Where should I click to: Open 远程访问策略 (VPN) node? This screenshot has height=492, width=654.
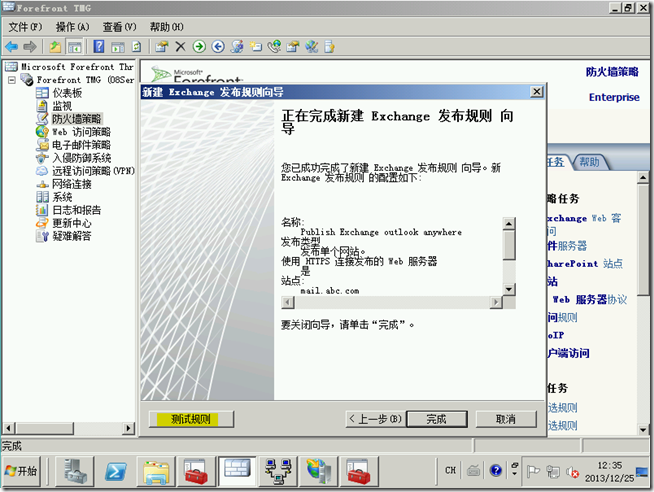click(93, 171)
